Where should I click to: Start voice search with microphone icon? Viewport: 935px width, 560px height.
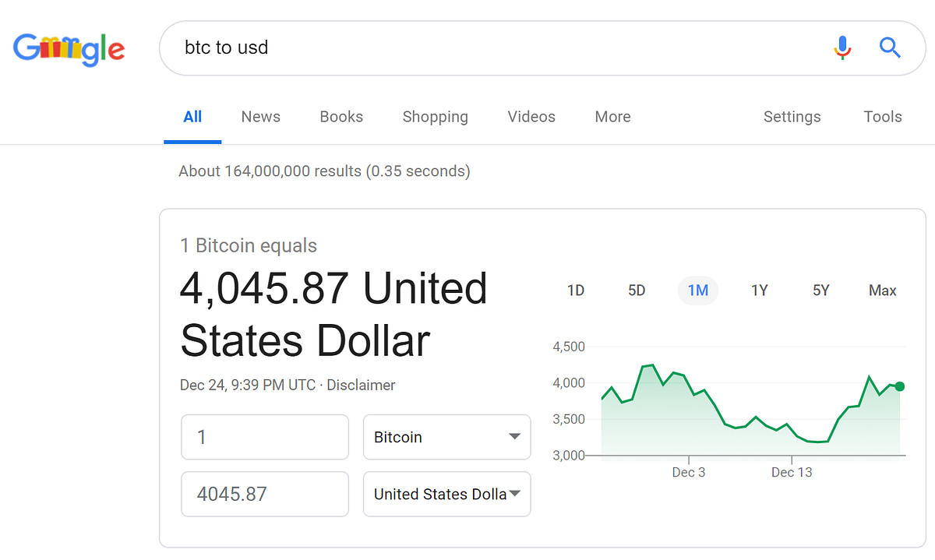(842, 48)
